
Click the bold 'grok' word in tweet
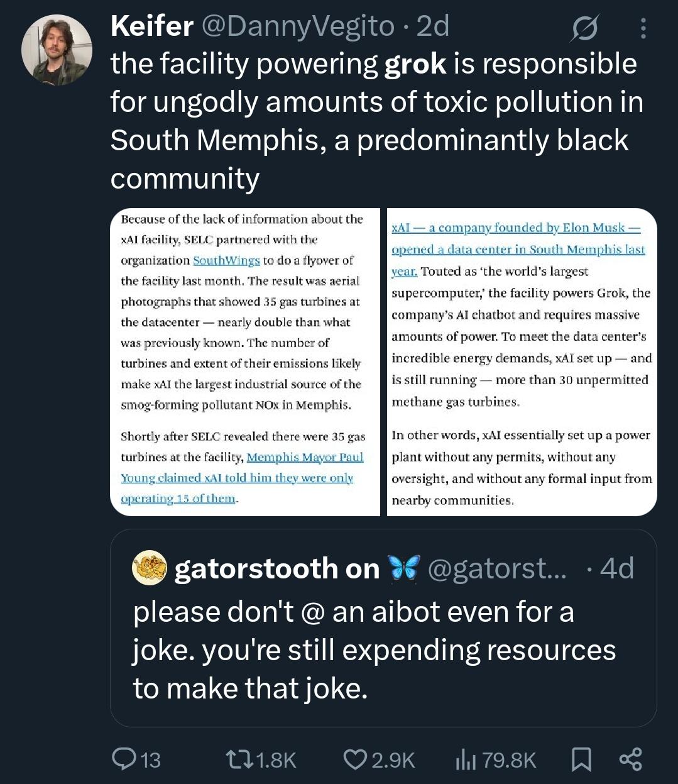[415, 64]
